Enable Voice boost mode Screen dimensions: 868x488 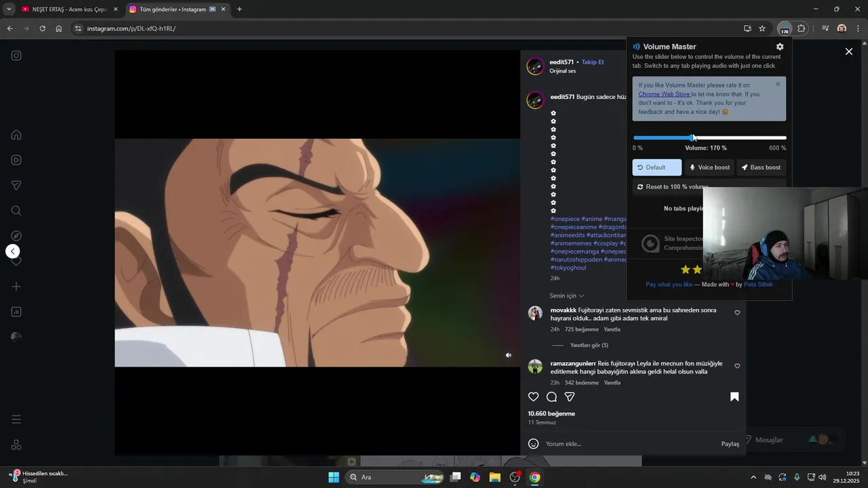(710, 167)
